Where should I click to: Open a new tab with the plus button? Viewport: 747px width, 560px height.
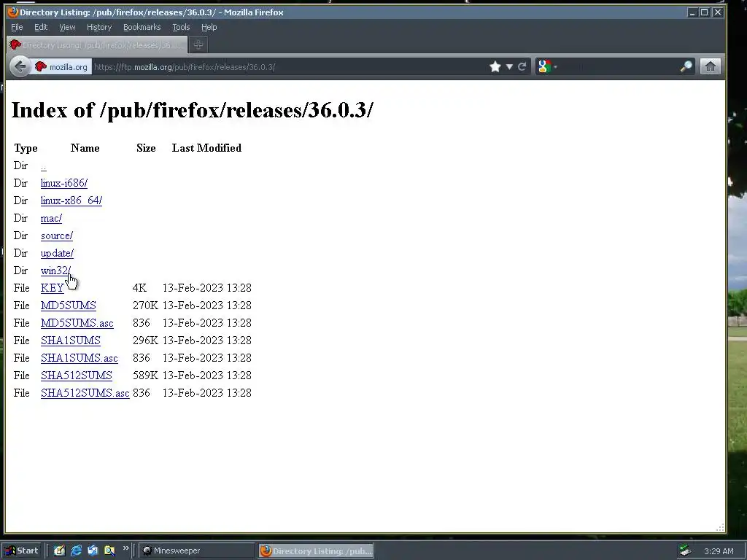(x=198, y=44)
